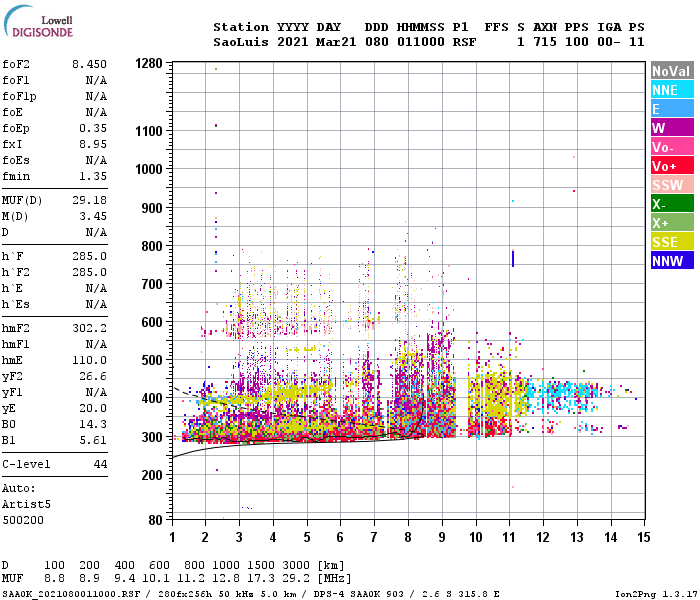Select the hmE value 110.0
The image size is (700, 600).
(89, 360)
